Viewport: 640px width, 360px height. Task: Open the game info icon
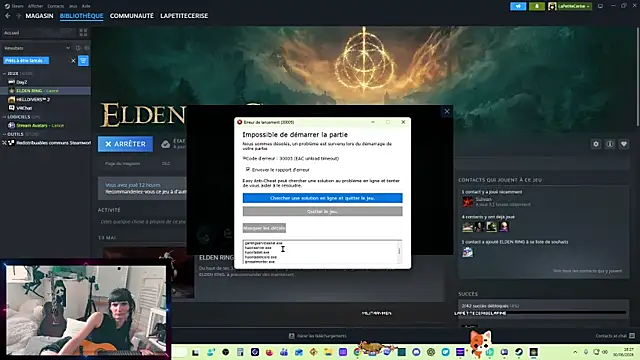click(x=610, y=144)
